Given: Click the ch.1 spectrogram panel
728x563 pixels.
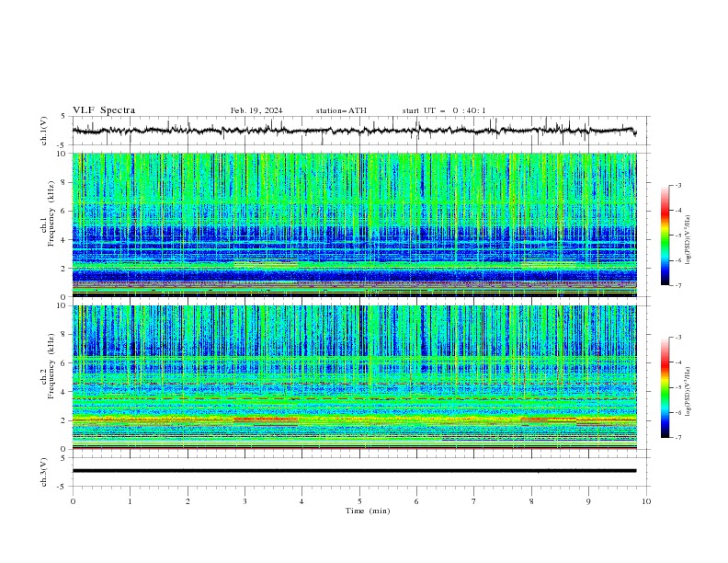Looking at the screenshot, I should coord(355,224).
